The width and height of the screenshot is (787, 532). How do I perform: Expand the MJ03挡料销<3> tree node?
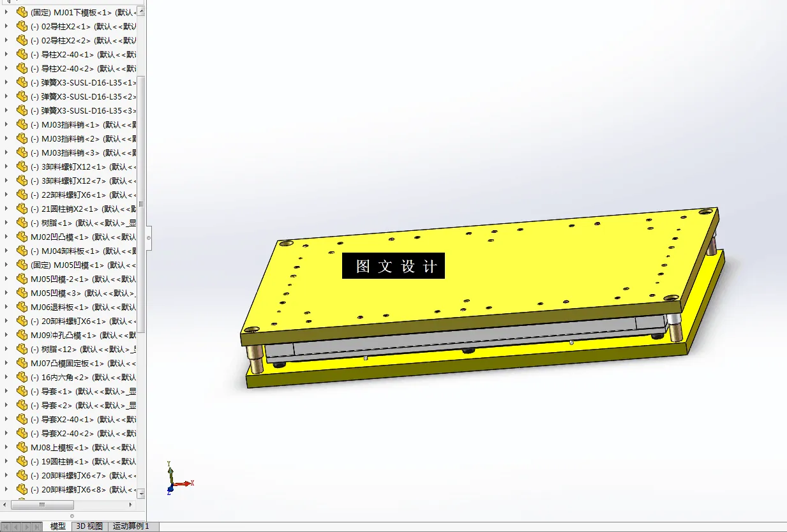(x=6, y=152)
